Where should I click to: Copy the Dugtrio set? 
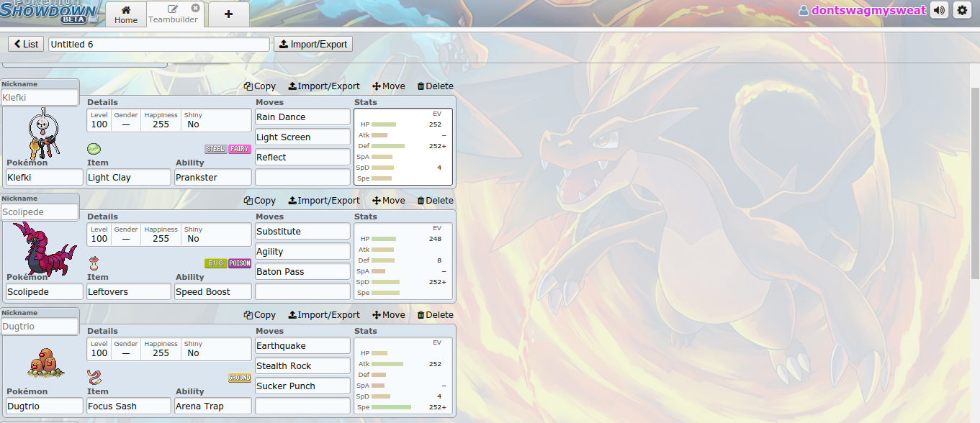(x=260, y=314)
